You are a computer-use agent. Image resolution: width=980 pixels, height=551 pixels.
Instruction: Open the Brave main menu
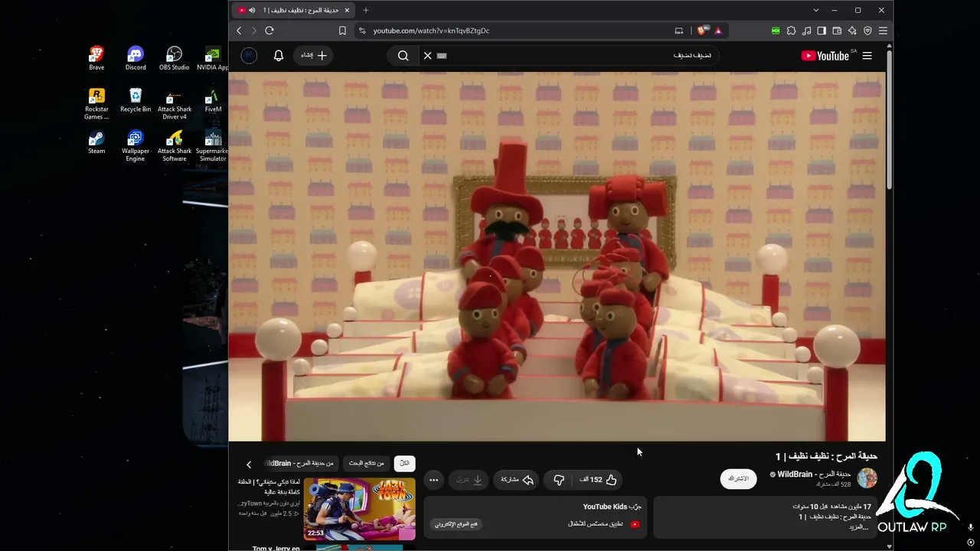point(883,31)
